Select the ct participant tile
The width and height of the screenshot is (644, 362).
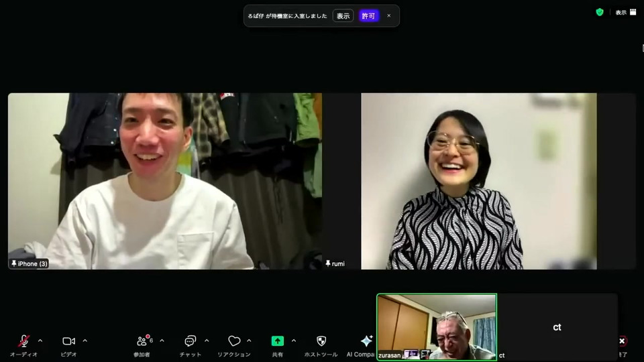coord(557,327)
